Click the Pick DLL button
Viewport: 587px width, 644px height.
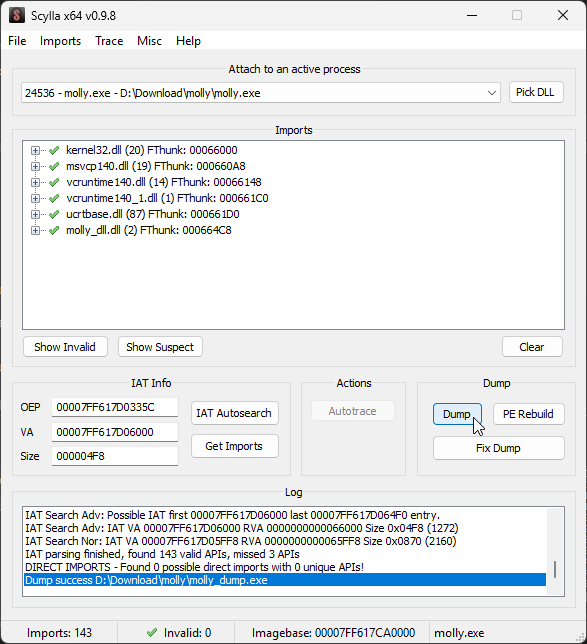click(536, 92)
